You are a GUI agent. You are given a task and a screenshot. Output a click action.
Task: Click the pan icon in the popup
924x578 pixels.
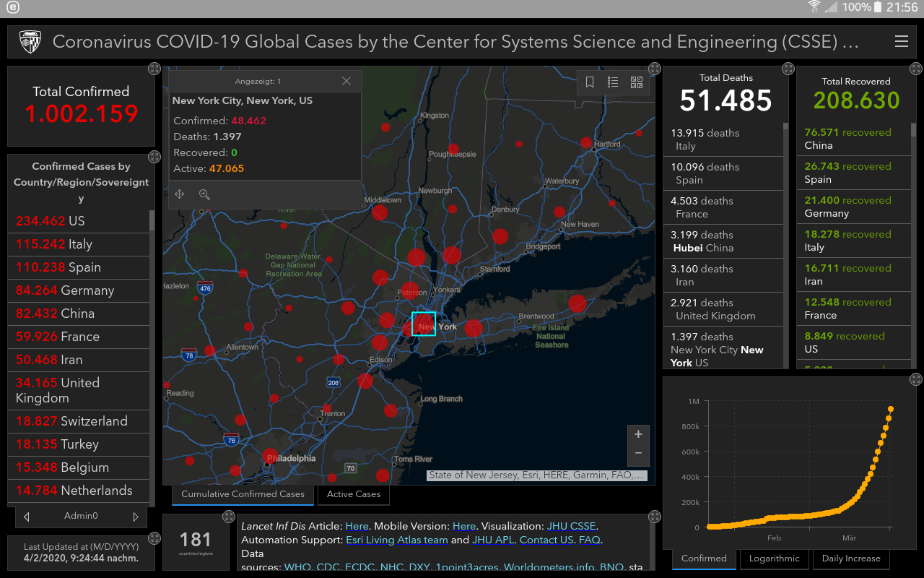(180, 194)
